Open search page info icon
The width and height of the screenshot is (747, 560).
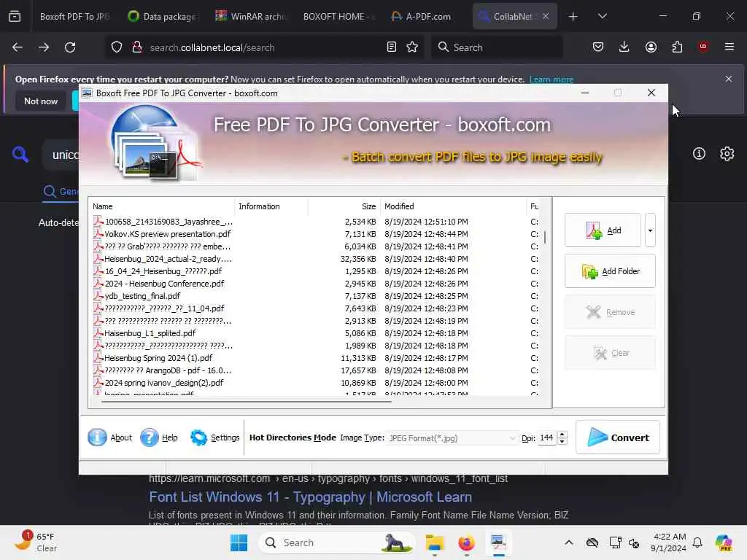pyautogui.click(x=699, y=153)
